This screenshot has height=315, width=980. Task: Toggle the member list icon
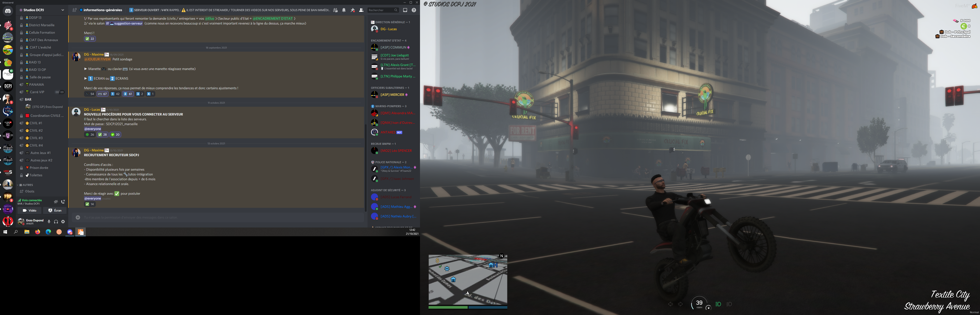(x=361, y=10)
